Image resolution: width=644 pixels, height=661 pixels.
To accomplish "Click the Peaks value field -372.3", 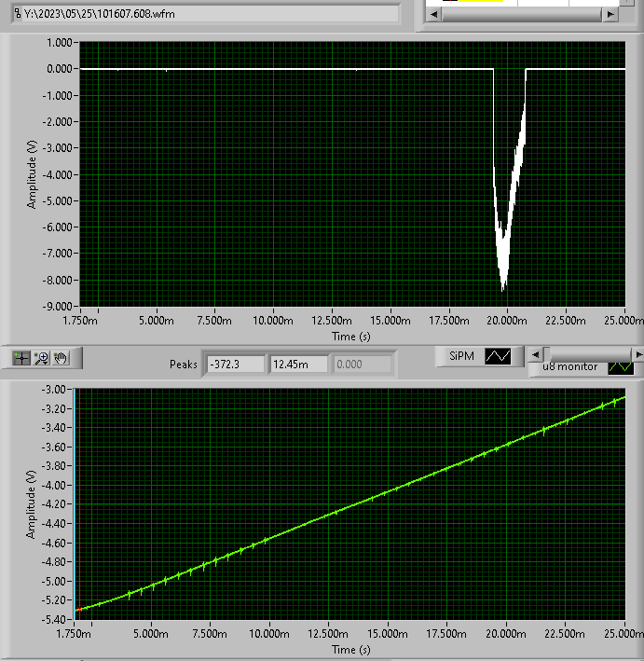I will pyautogui.click(x=236, y=365).
